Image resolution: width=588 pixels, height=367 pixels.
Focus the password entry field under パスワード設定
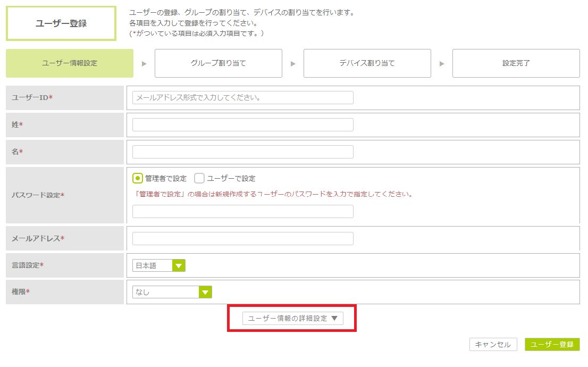242,211
